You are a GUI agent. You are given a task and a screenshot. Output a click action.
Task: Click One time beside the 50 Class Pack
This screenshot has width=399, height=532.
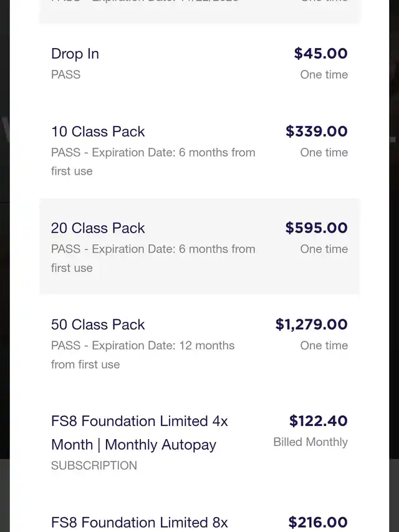324,346
